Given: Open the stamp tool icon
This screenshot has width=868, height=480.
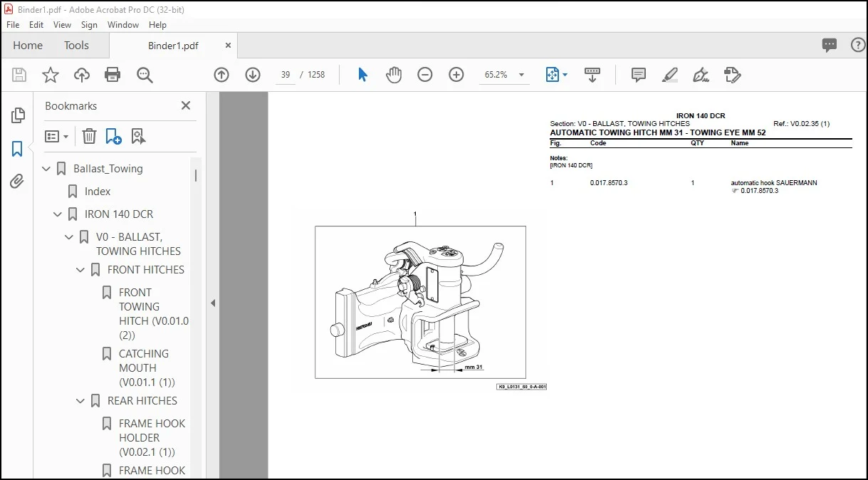Looking at the screenshot, I should click(x=732, y=75).
